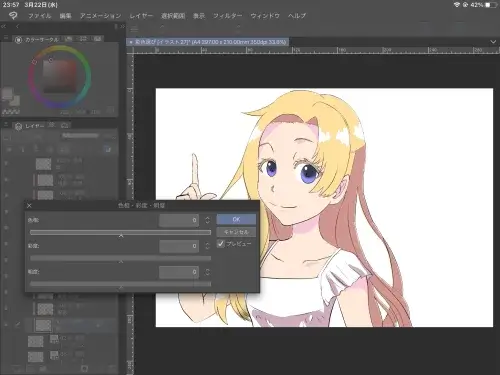Toggle visibility eye of the second layer
Image resolution: width=500 pixels, height=375 pixels.
point(6,179)
